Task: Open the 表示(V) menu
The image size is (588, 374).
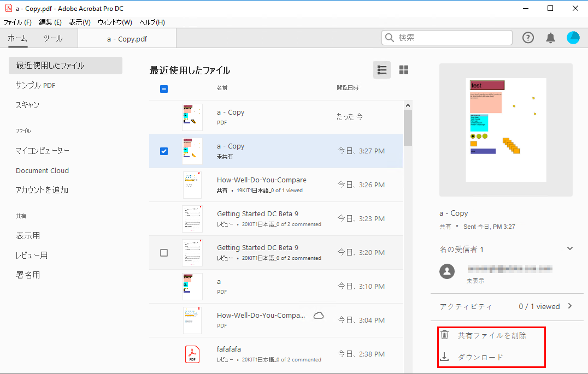Action: tap(80, 22)
